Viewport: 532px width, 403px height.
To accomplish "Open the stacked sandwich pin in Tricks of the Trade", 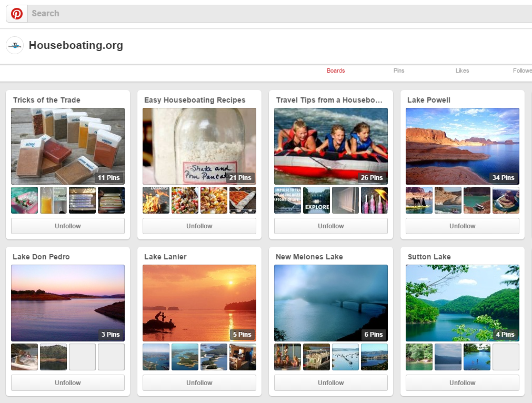I will pos(111,200).
